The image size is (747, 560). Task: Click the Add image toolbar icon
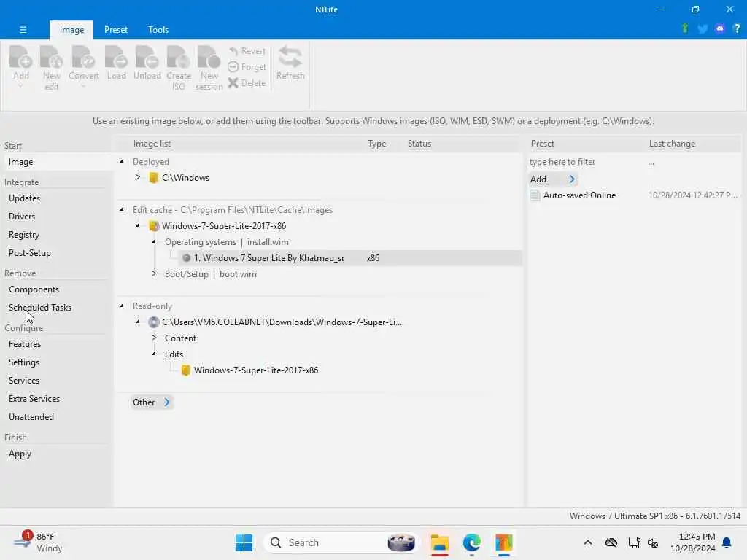pyautogui.click(x=21, y=64)
